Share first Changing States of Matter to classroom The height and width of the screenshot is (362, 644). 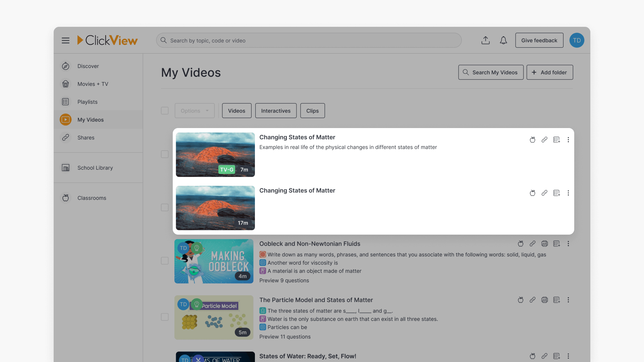coord(532,140)
